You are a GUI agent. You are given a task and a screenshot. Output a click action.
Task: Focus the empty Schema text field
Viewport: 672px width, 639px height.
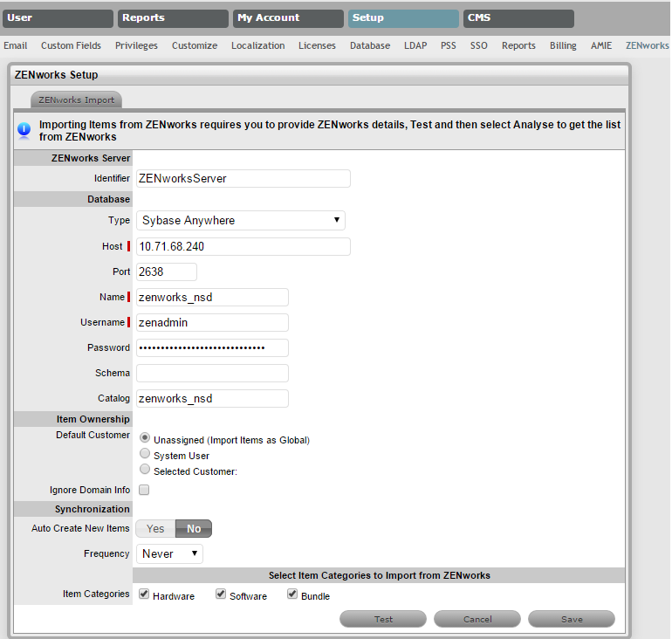click(x=212, y=373)
